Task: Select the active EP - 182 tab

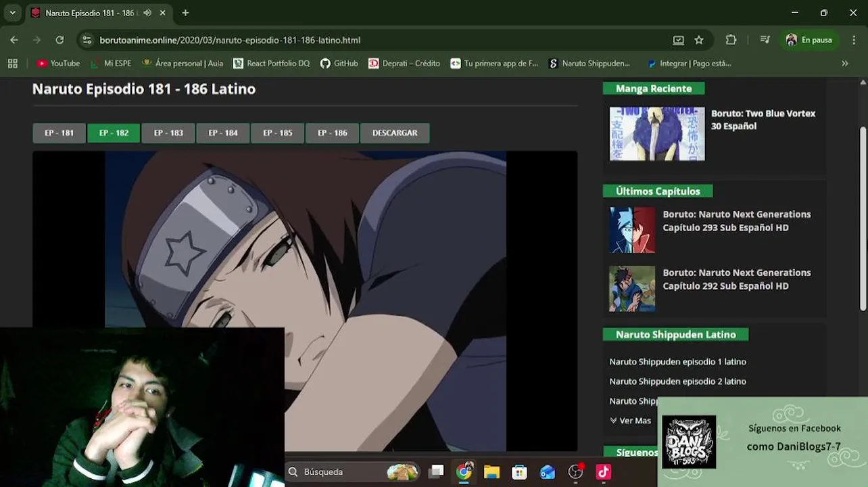Action: pyautogui.click(x=114, y=133)
